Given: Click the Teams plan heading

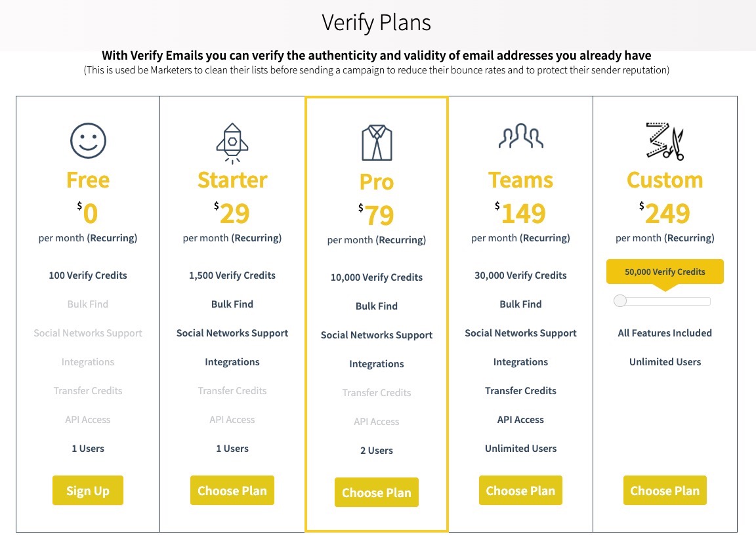Looking at the screenshot, I should tap(520, 180).
